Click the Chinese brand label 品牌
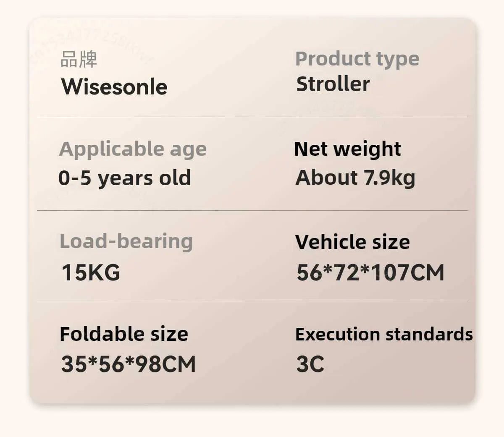This screenshot has height=437, width=504. [x=79, y=59]
